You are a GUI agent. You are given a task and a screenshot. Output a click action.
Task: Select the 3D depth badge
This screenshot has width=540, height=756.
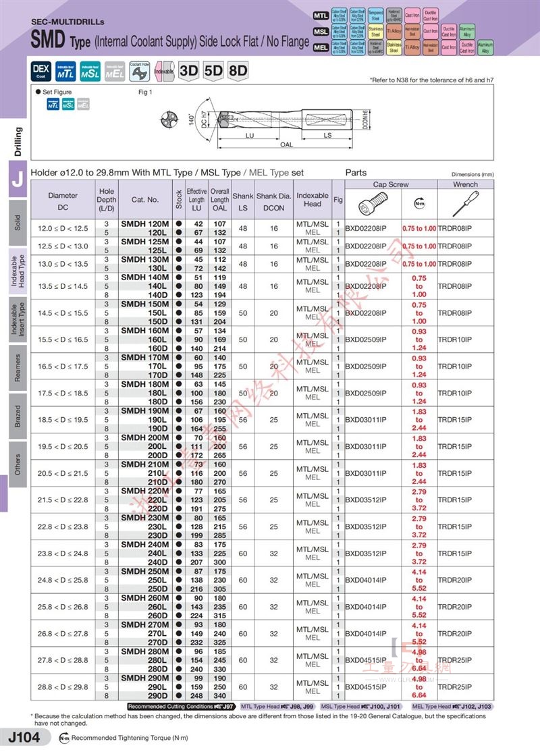click(x=188, y=71)
